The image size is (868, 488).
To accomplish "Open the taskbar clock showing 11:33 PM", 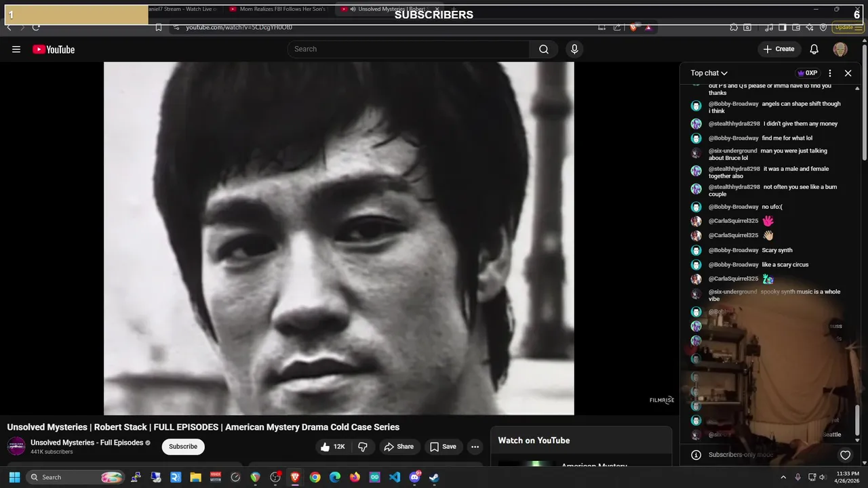I will 848,477.
